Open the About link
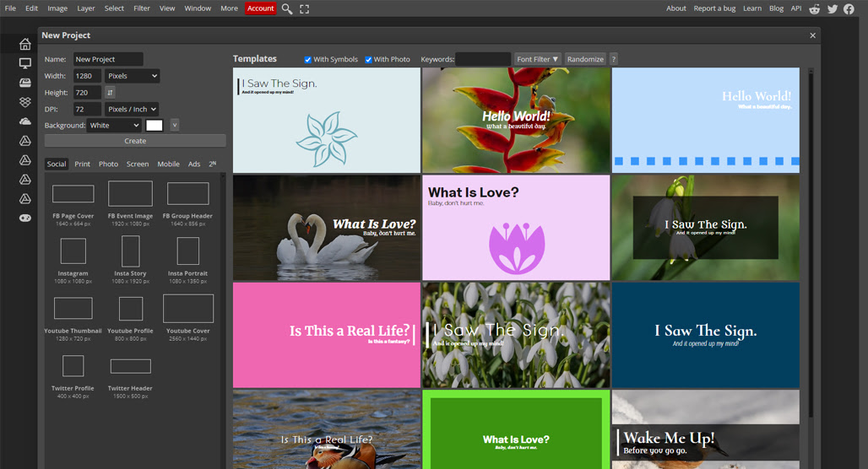 (x=676, y=8)
